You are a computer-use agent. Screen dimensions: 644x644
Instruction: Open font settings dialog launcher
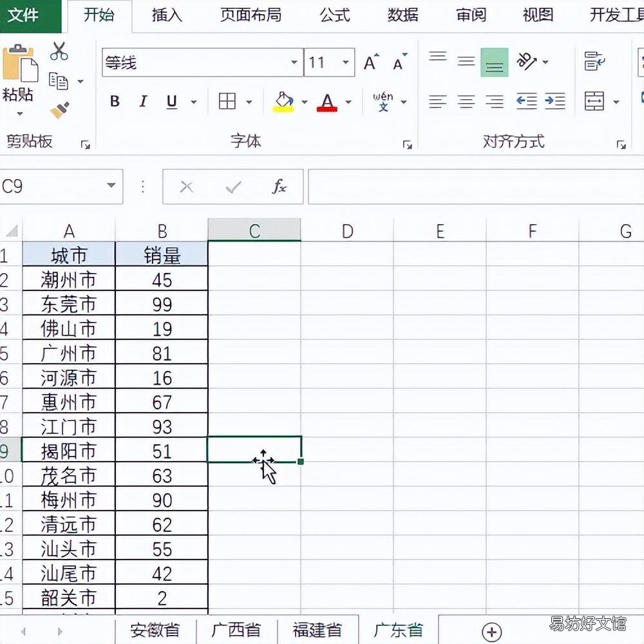(407, 144)
